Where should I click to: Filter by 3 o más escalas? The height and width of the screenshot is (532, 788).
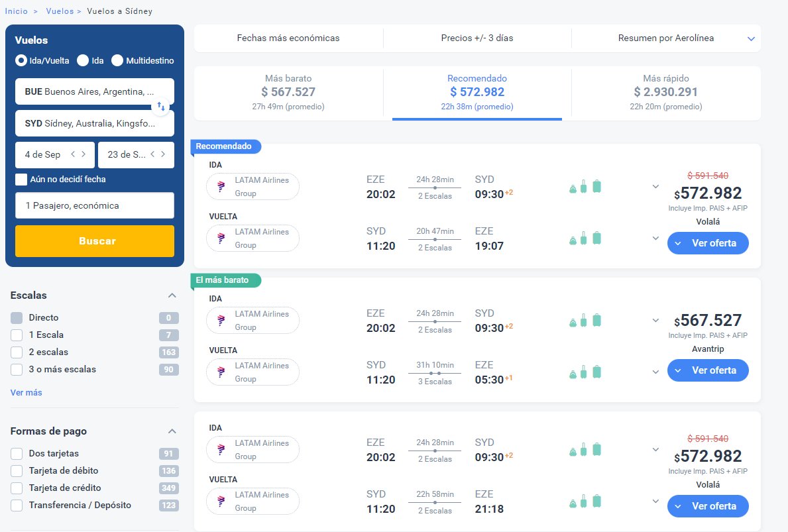click(17, 369)
